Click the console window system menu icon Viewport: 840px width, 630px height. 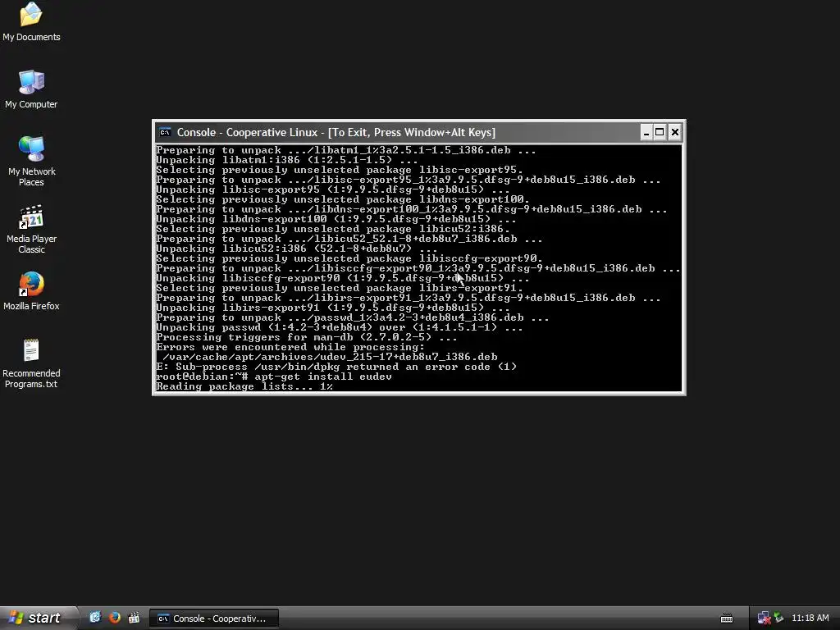165,132
